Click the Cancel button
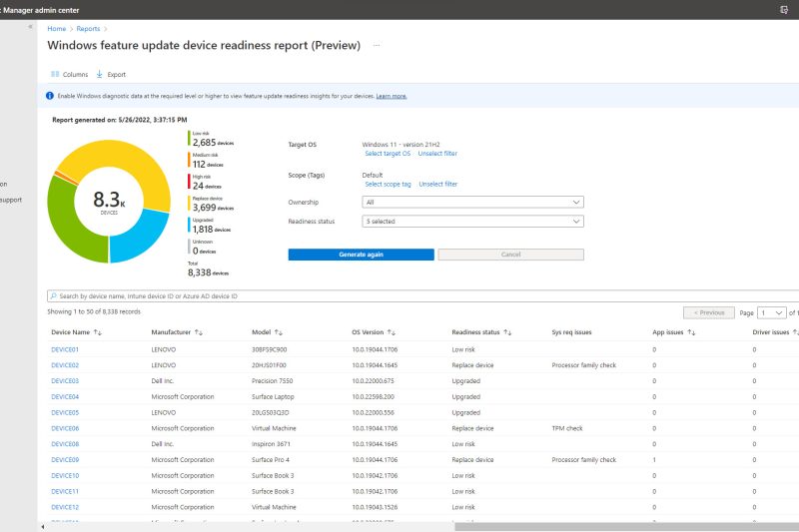This screenshot has height=532, width=799. [x=511, y=255]
